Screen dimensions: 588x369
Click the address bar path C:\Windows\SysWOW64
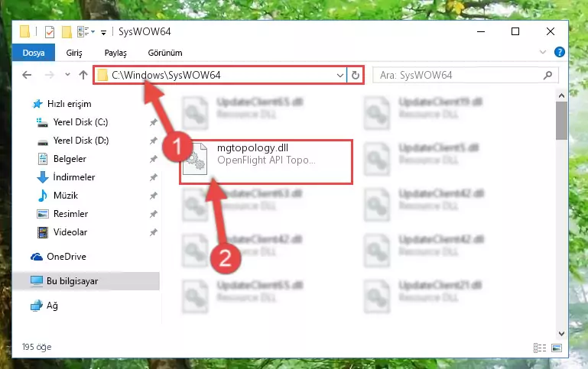[x=166, y=75]
